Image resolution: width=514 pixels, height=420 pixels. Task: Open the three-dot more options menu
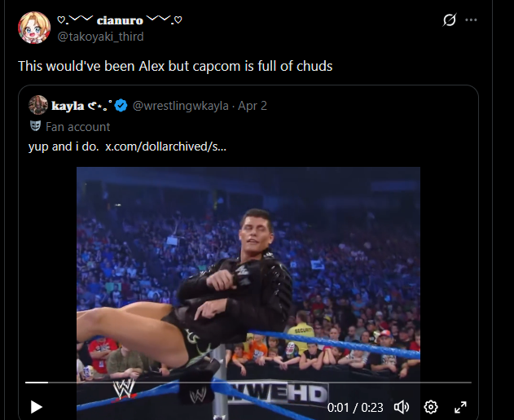[x=471, y=20]
